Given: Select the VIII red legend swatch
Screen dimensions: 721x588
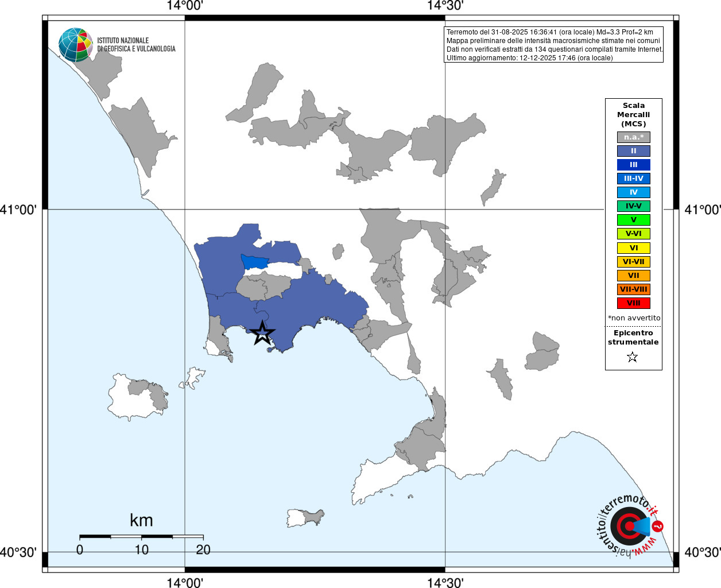Looking at the screenshot, I should (x=633, y=303).
